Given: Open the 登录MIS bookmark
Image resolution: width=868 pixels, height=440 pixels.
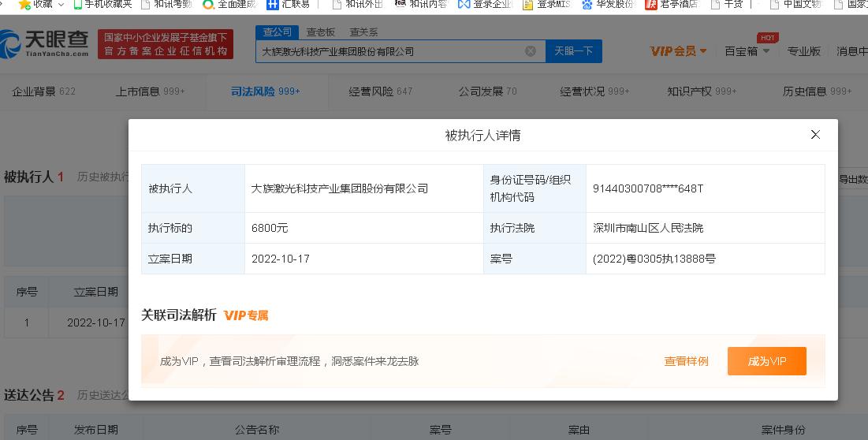Looking at the screenshot, I should point(546,5).
